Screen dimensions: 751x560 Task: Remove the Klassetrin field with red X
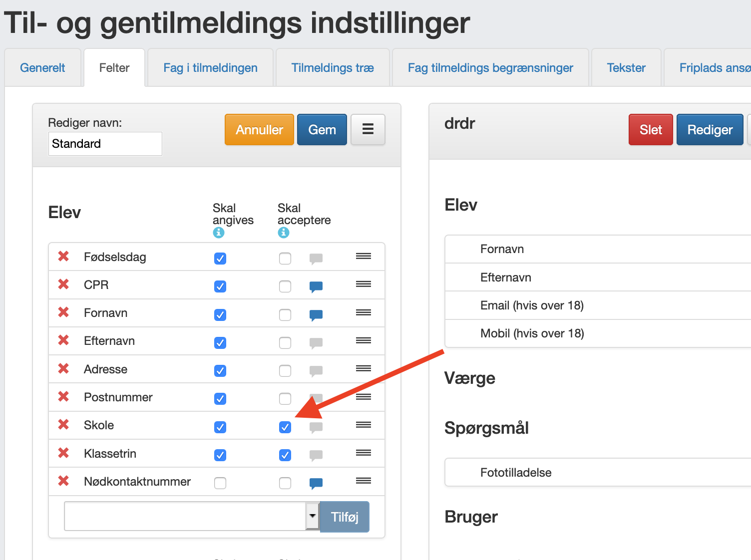coord(63,453)
